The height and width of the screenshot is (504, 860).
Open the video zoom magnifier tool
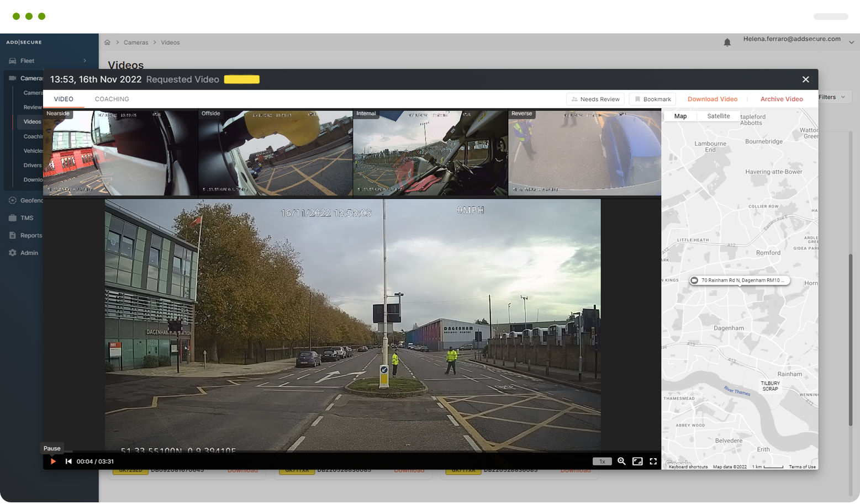[621, 461]
